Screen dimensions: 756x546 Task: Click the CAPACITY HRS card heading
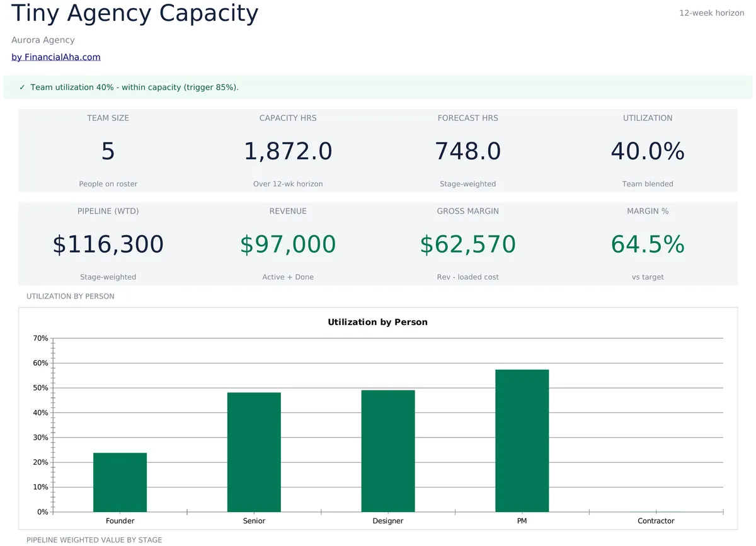pyautogui.click(x=288, y=118)
